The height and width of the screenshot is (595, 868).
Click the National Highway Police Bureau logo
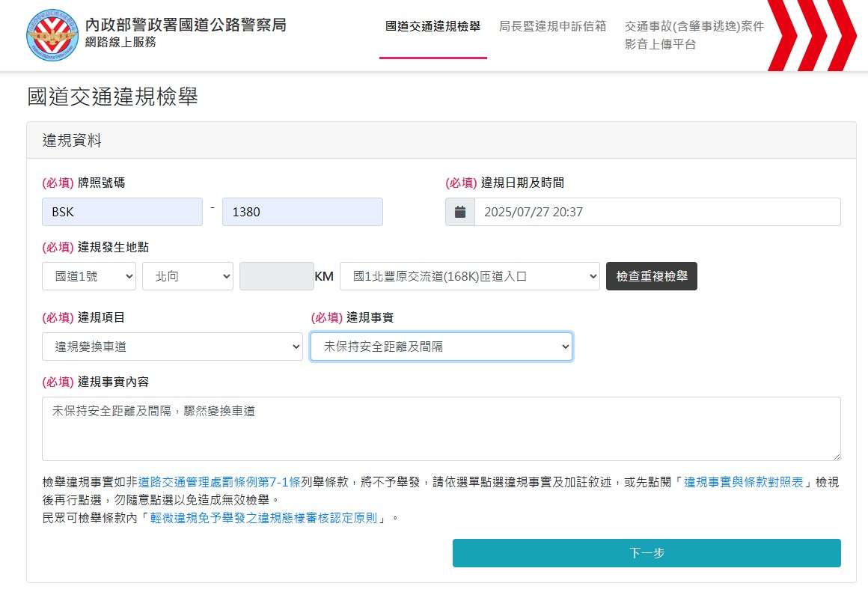point(52,34)
